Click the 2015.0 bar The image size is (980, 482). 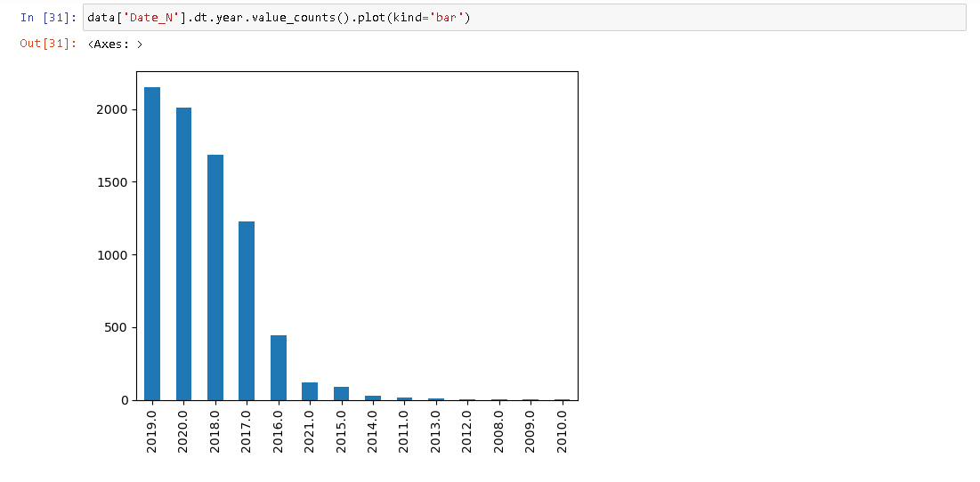[x=342, y=394]
